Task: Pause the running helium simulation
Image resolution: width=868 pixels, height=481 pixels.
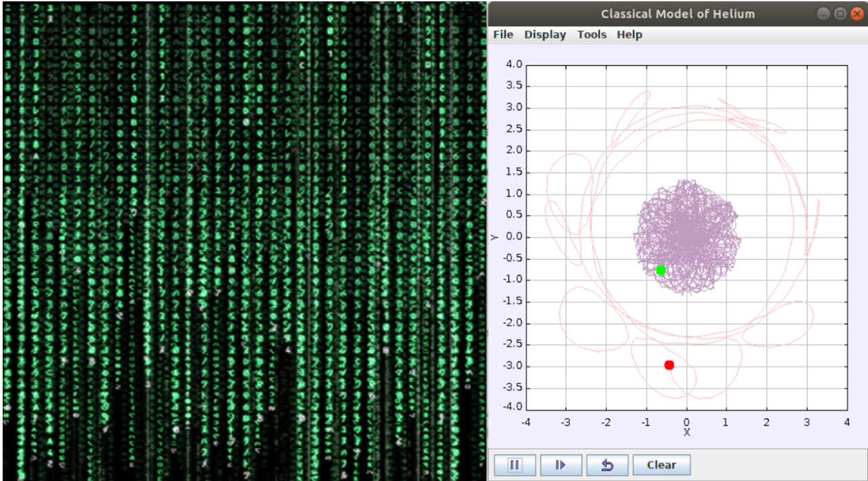Action: tap(515, 465)
